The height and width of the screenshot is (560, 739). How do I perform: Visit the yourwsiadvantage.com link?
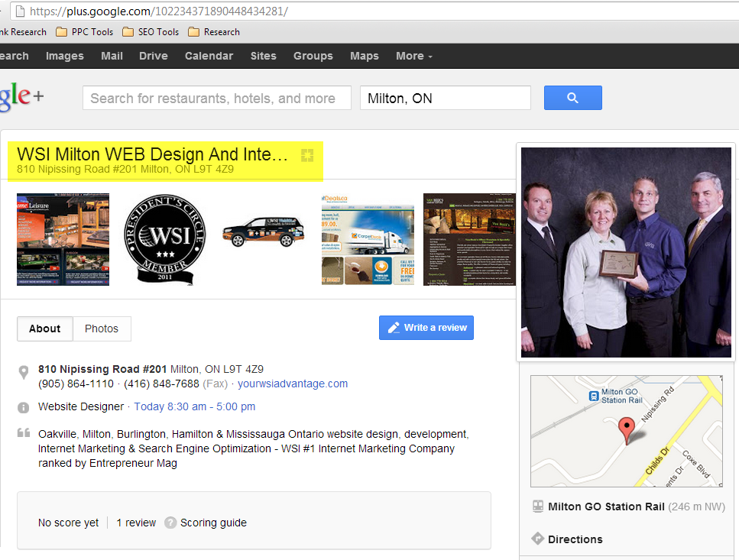point(293,384)
